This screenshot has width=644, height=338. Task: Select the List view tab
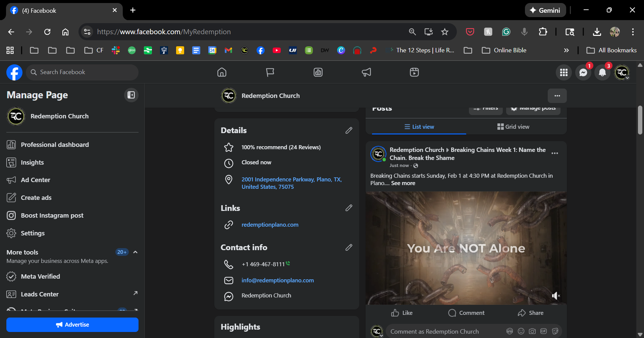click(419, 127)
